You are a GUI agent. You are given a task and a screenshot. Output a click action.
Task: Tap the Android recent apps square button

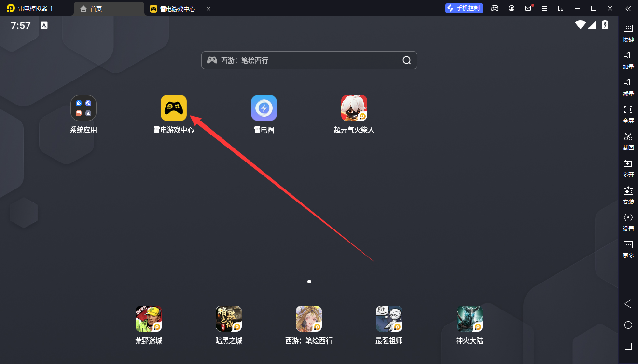(628, 346)
